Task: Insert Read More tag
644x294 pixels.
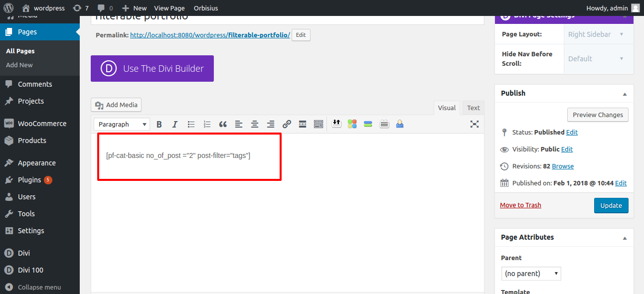Action: click(302, 125)
